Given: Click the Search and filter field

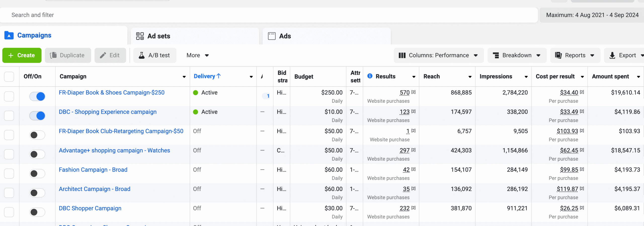Looking at the screenshot, I should click(x=269, y=15).
